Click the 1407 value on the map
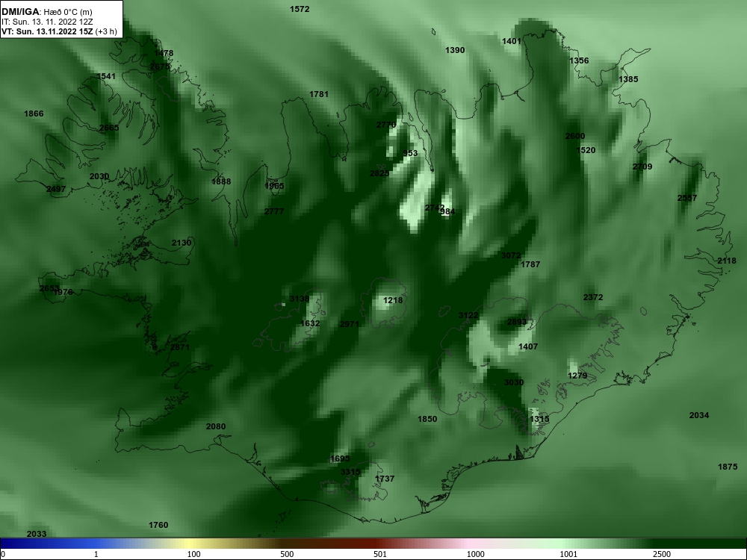The height and width of the screenshot is (560, 747). point(528,346)
